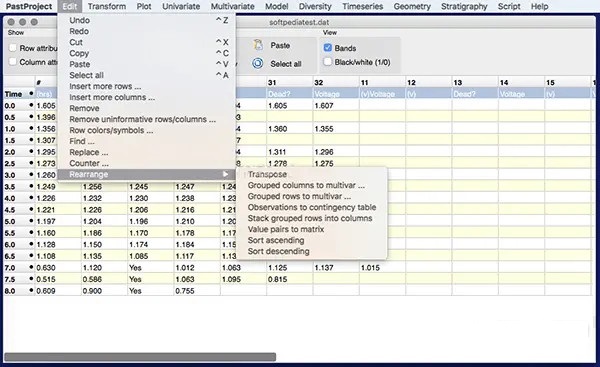The width and height of the screenshot is (600, 367).
Task: Click the Time row header label
Action: click(x=13, y=94)
